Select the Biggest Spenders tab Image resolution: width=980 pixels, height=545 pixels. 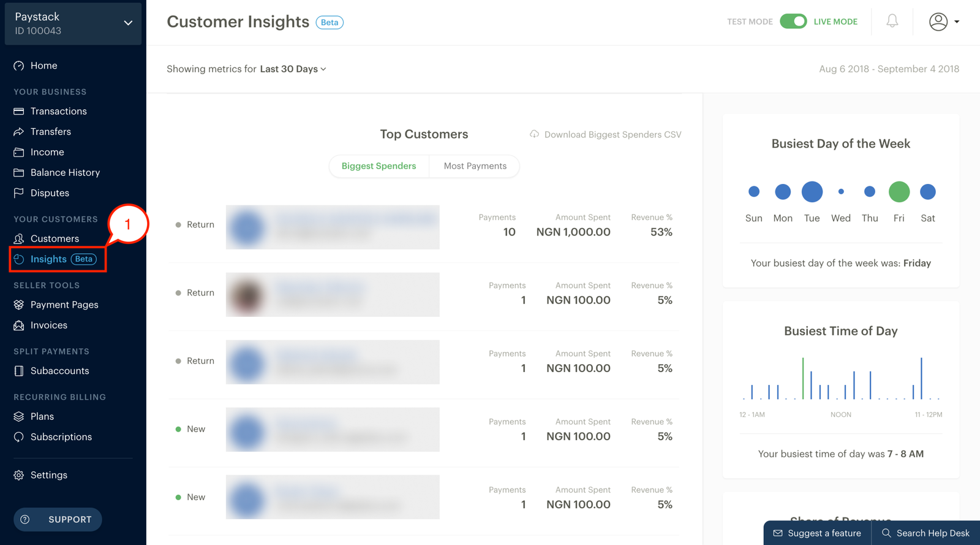click(x=379, y=166)
